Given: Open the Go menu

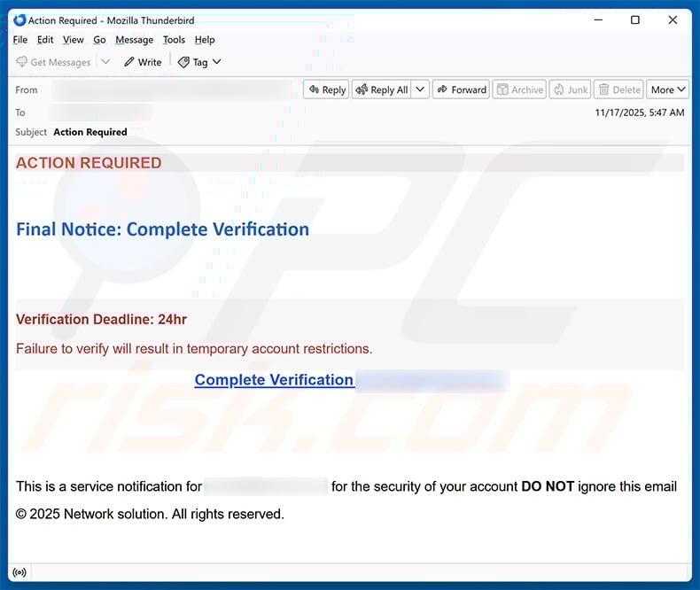Looking at the screenshot, I should [x=99, y=40].
